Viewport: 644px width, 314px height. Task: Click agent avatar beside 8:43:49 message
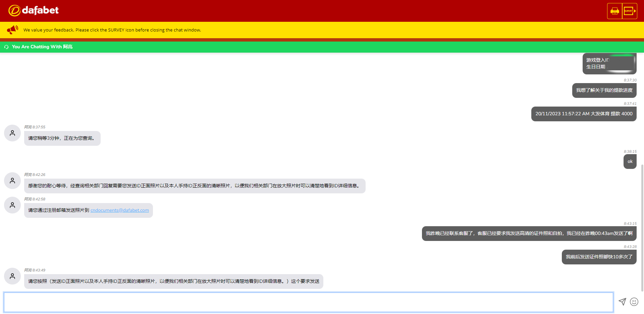[12, 276]
